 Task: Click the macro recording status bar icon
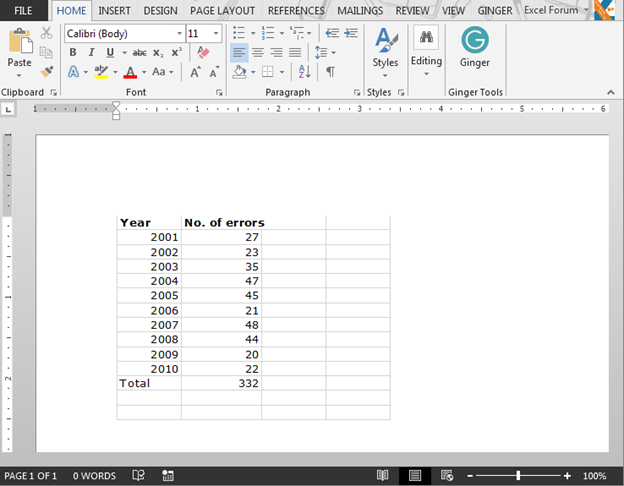click(168, 475)
